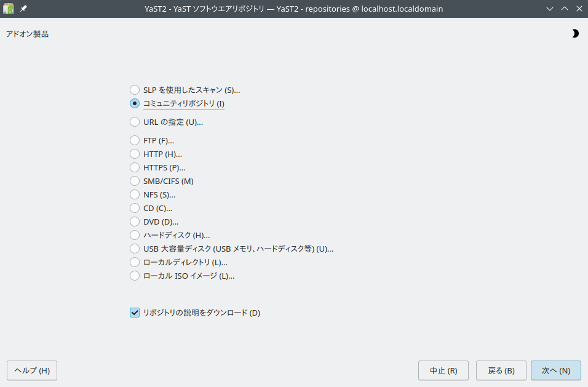The height and width of the screenshot is (387, 588).
Task: Minimize window with the down chevron icon
Action: pos(550,9)
